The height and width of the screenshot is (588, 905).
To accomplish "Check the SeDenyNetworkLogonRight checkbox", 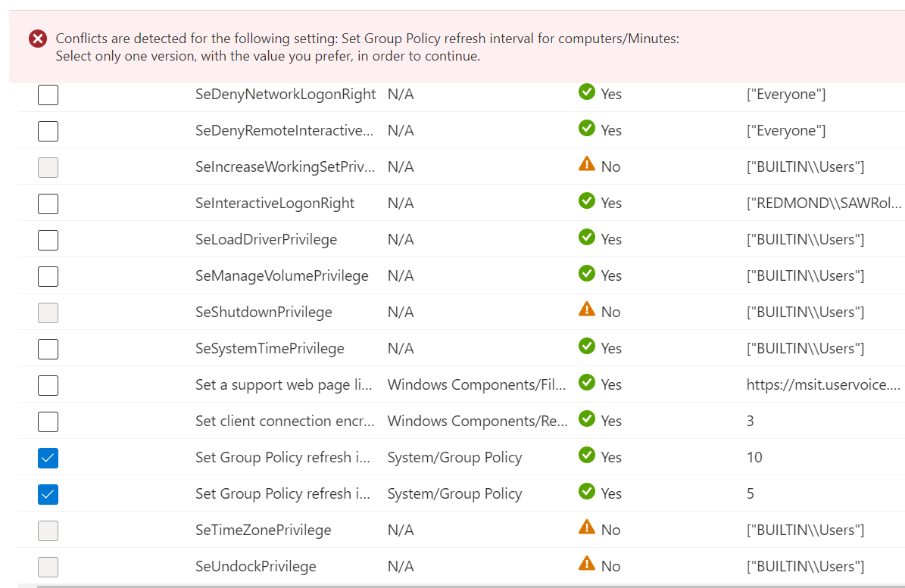I will click(x=48, y=95).
